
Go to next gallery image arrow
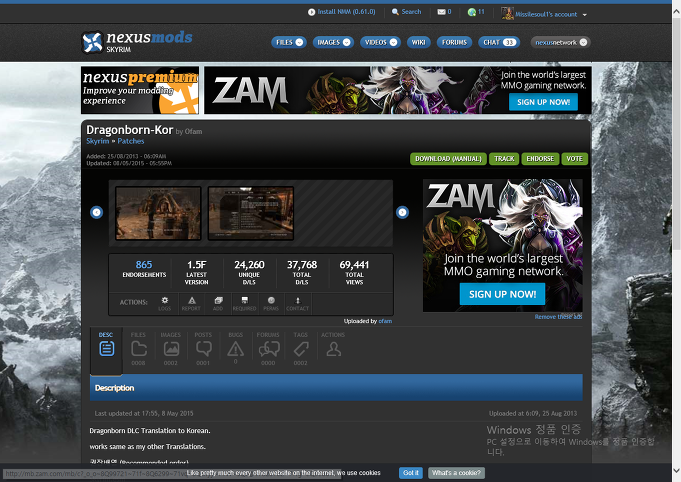[x=403, y=212]
